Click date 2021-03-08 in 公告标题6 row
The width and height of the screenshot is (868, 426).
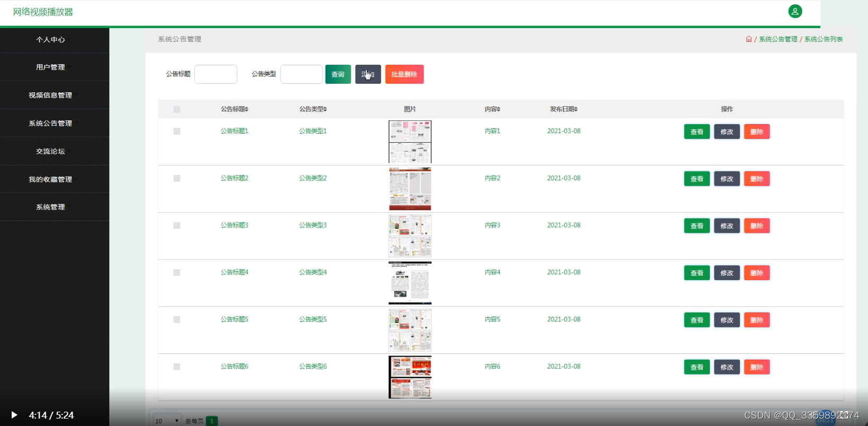click(564, 367)
